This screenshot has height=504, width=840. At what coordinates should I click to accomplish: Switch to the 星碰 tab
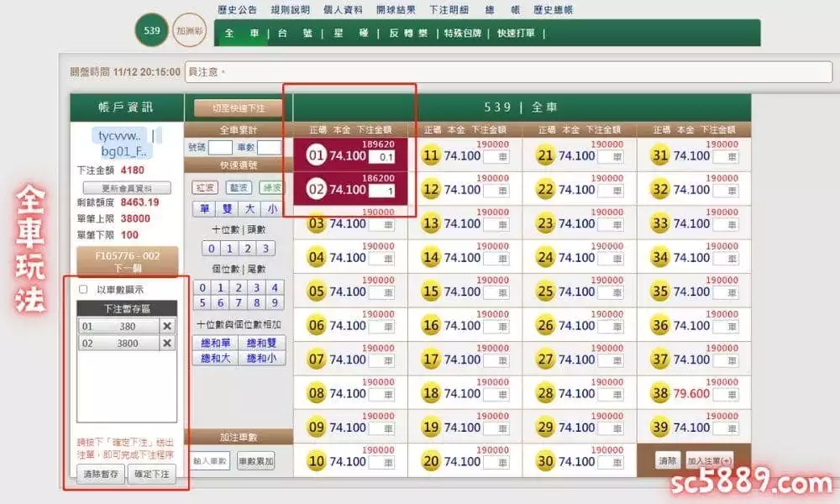click(351, 34)
